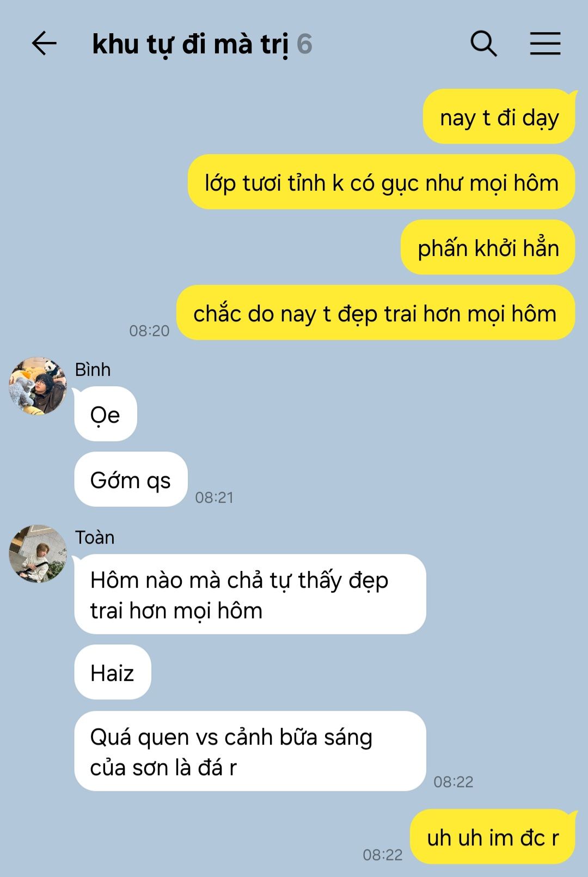Select the 'lớp tươi tỉnh k có gục' bubble
This screenshot has height=877, width=588.
click(381, 182)
